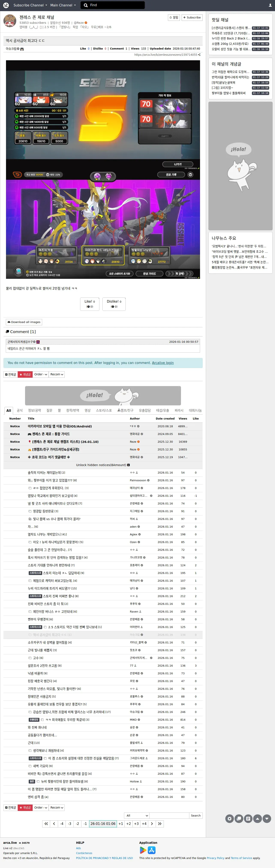Click Download all images
The image size is (275, 868).
[24, 322]
